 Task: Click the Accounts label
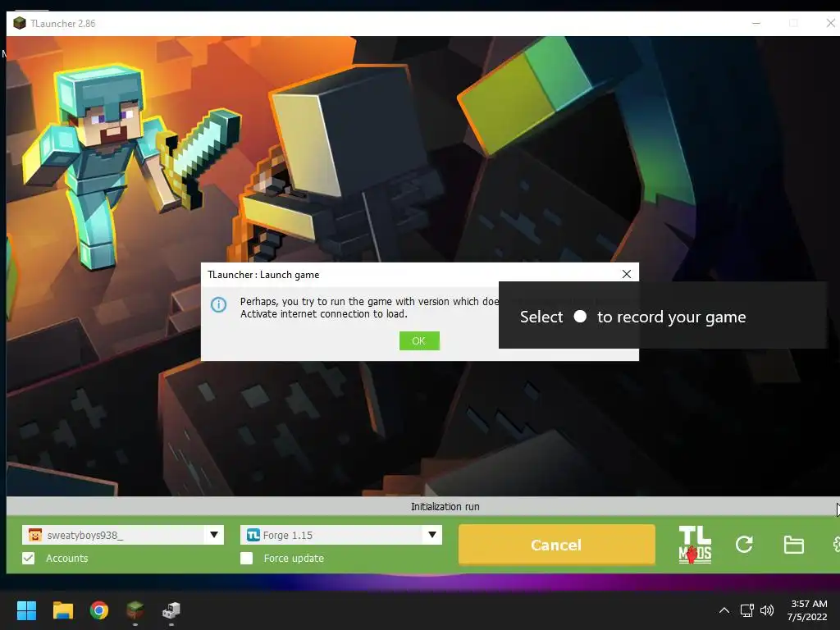(67, 558)
